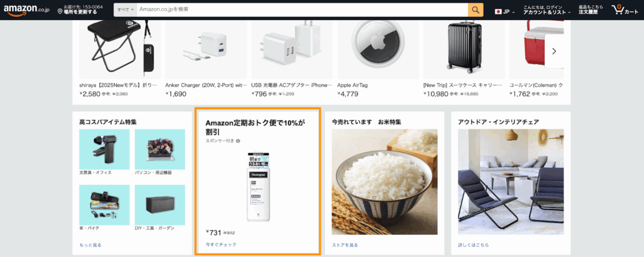The image size is (644, 257).
Task: Focus the Amazon.co.jp search field
Action: pos(302,10)
